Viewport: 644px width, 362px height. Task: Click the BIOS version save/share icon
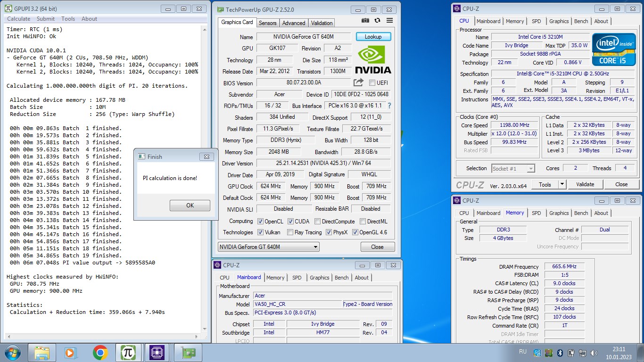[359, 82]
